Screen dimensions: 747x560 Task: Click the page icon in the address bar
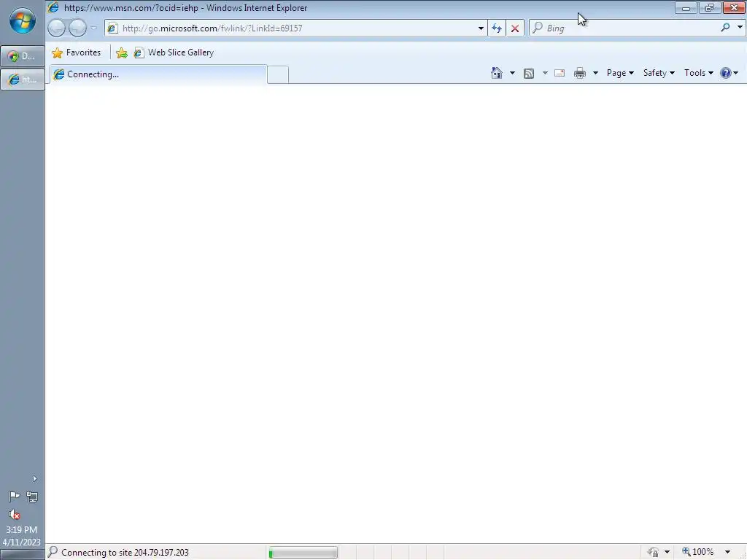pyautogui.click(x=112, y=28)
